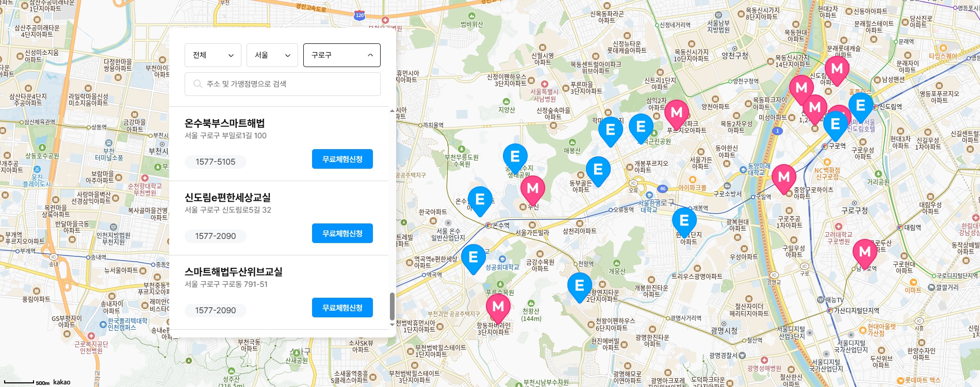Open the E marker next to 동부골든아파트
This screenshot has width=980, height=387.
(x=598, y=170)
